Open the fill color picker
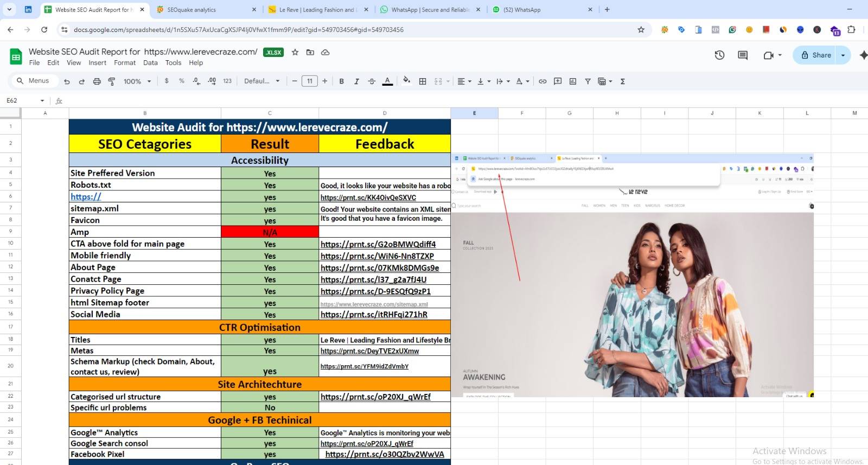The height and width of the screenshot is (465, 868). [406, 81]
